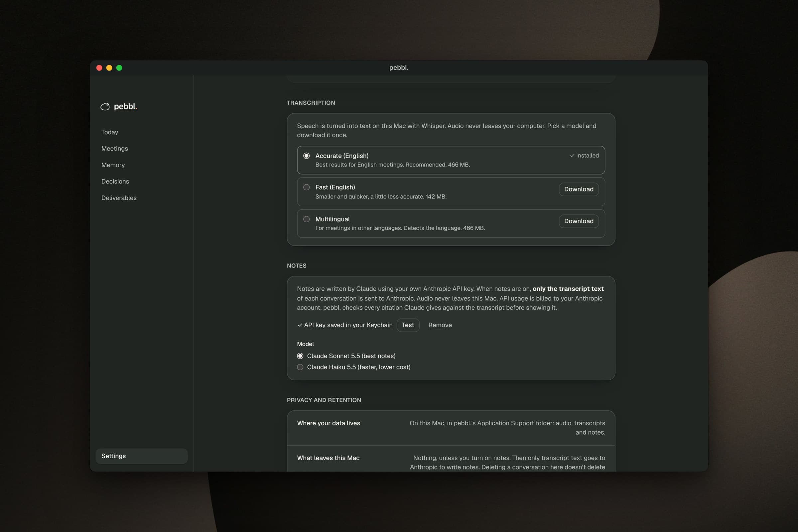Image resolution: width=798 pixels, height=532 pixels.
Task: Download the Fast (English) model
Action: click(579, 189)
